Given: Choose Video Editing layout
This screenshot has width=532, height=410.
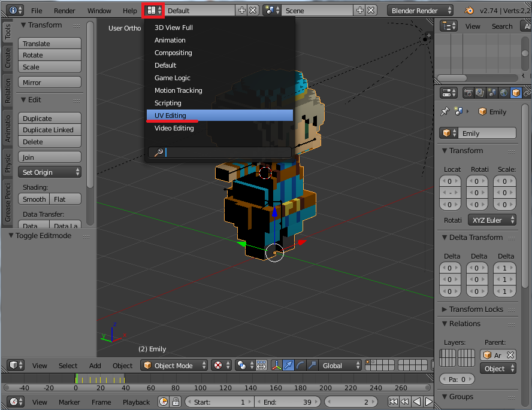Looking at the screenshot, I should point(220,128).
